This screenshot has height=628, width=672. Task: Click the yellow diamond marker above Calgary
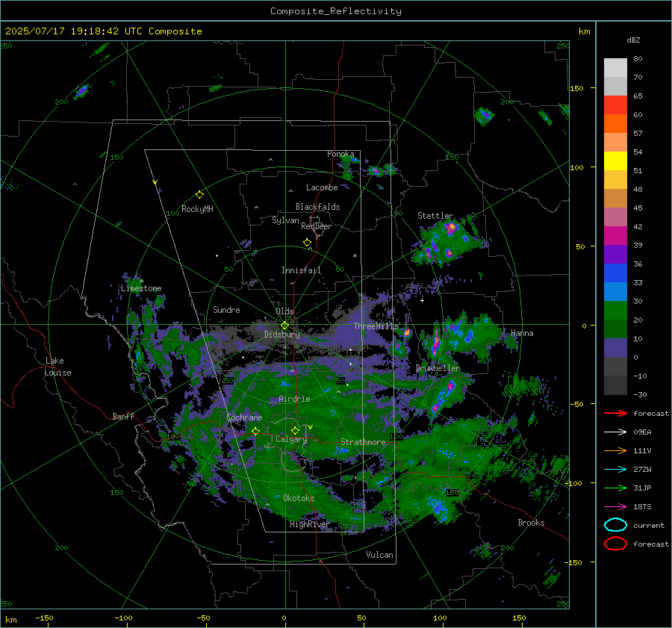(x=295, y=430)
